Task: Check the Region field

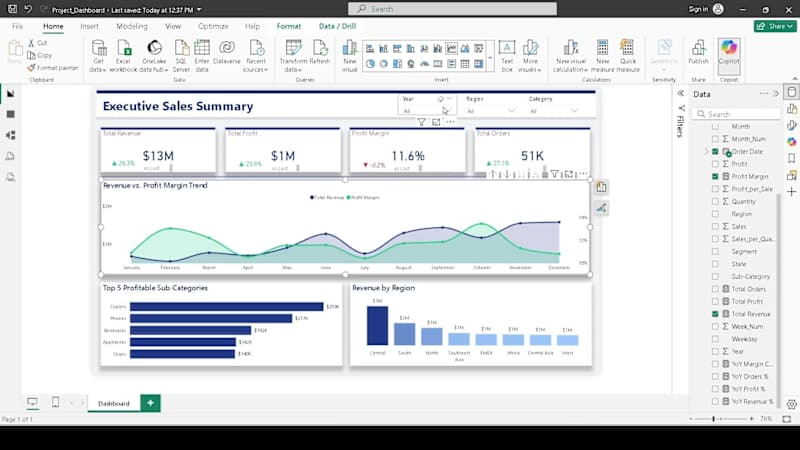Action: tap(715, 214)
